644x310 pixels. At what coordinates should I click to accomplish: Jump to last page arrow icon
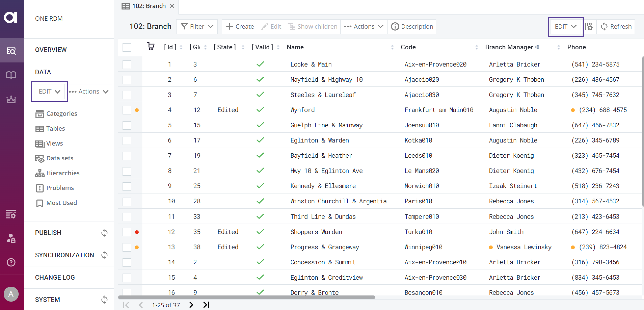206,305
